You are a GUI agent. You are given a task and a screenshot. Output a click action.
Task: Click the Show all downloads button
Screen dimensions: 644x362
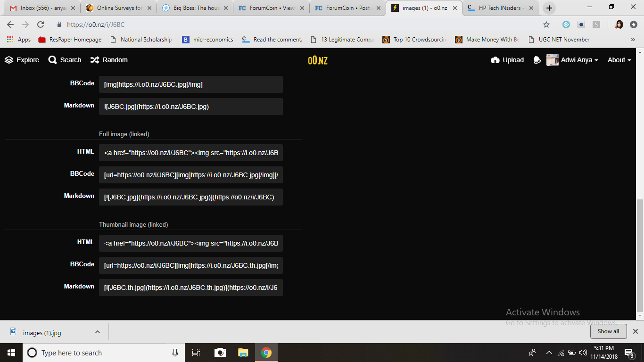(x=608, y=331)
